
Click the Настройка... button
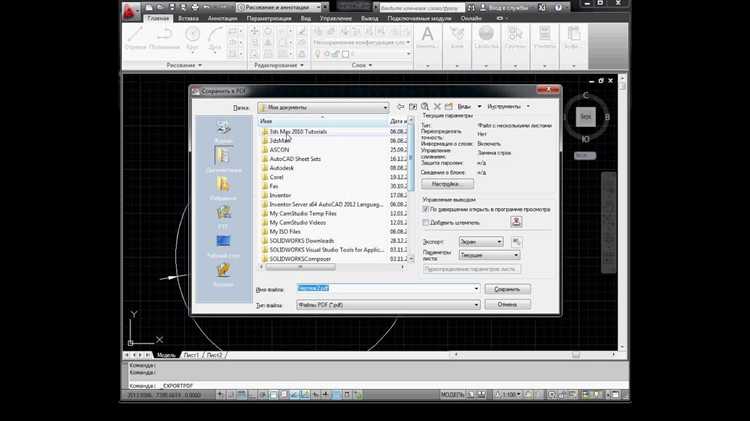click(447, 184)
